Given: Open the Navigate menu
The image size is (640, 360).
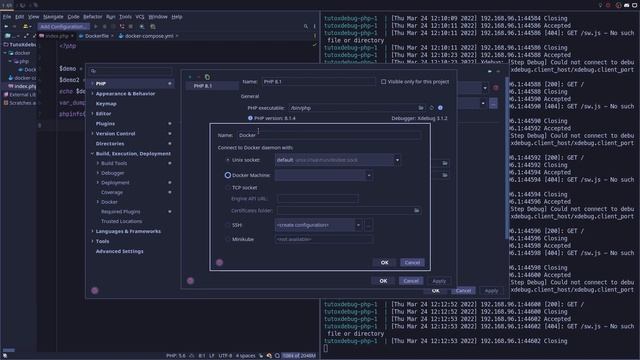Looking at the screenshot, I should 53,17.
